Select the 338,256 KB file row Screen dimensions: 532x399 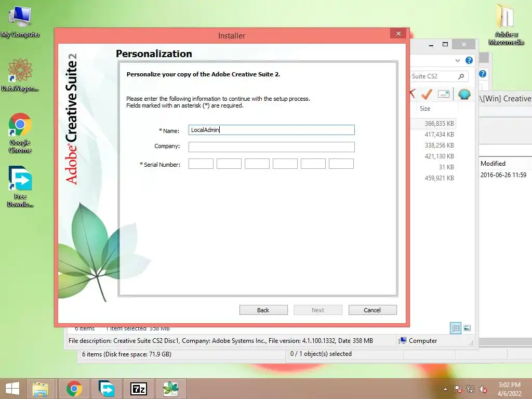[433, 145]
